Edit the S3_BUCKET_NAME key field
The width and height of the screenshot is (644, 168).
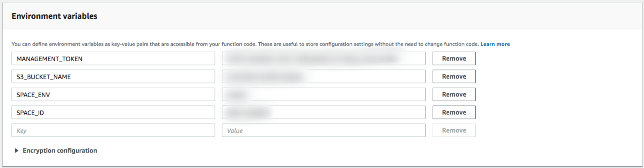pyautogui.click(x=113, y=76)
